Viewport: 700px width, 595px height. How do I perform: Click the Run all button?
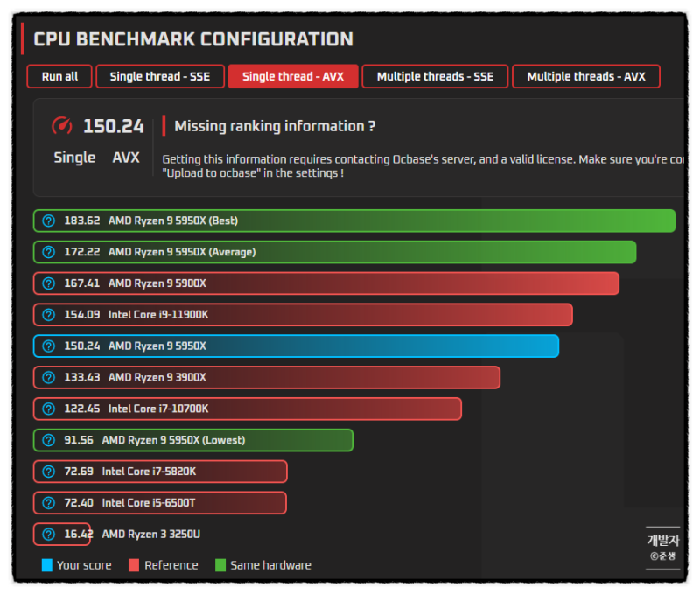coord(59,76)
